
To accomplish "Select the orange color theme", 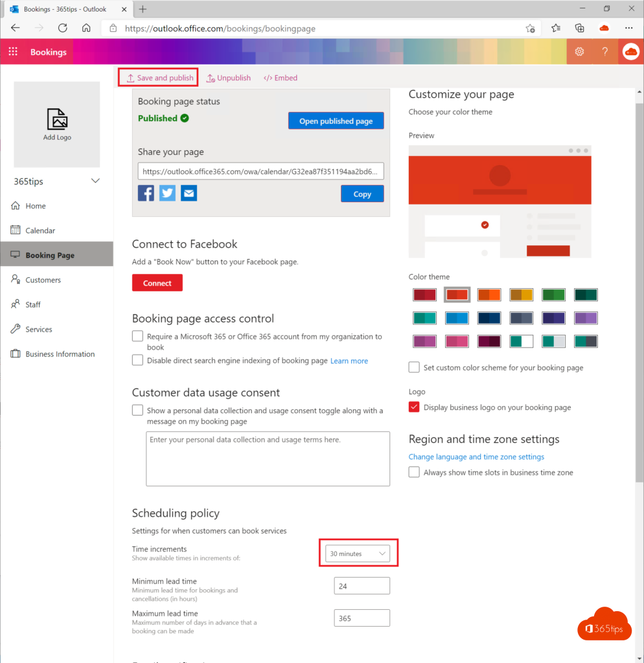I will [x=489, y=295].
